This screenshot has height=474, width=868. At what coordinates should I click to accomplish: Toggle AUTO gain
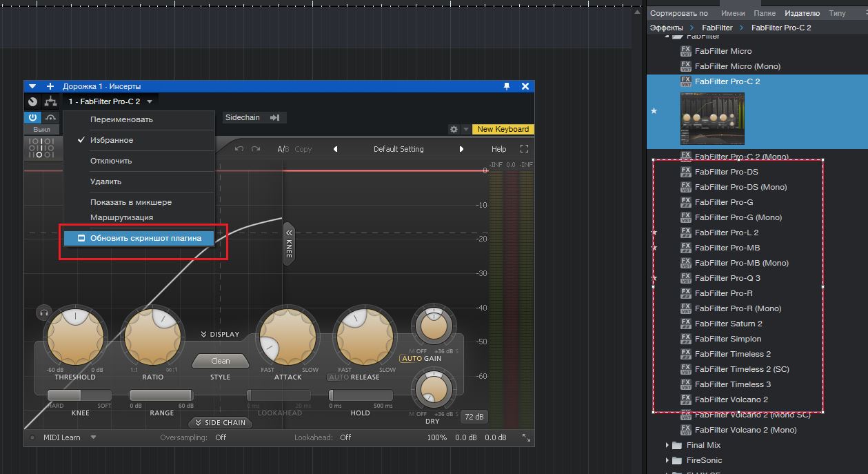(412, 359)
